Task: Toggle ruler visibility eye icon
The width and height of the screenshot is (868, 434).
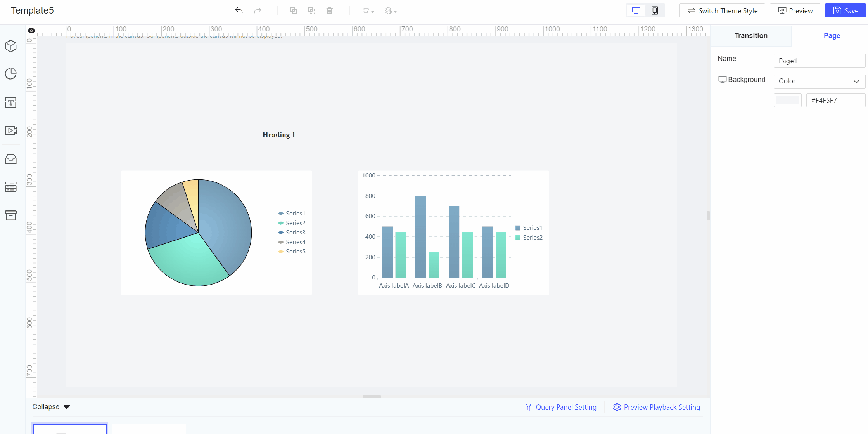Action: pyautogui.click(x=31, y=31)
